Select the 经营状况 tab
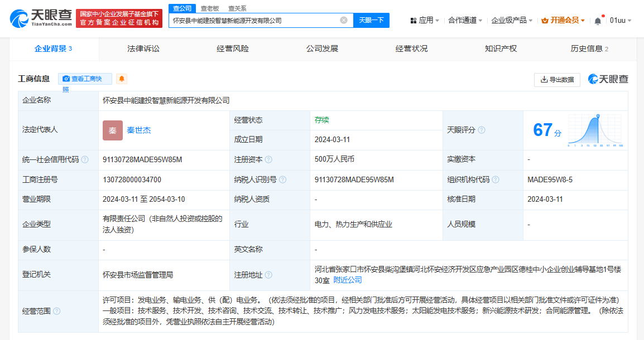This screenshot has height=340, width=644. click(x=411, y=49)
